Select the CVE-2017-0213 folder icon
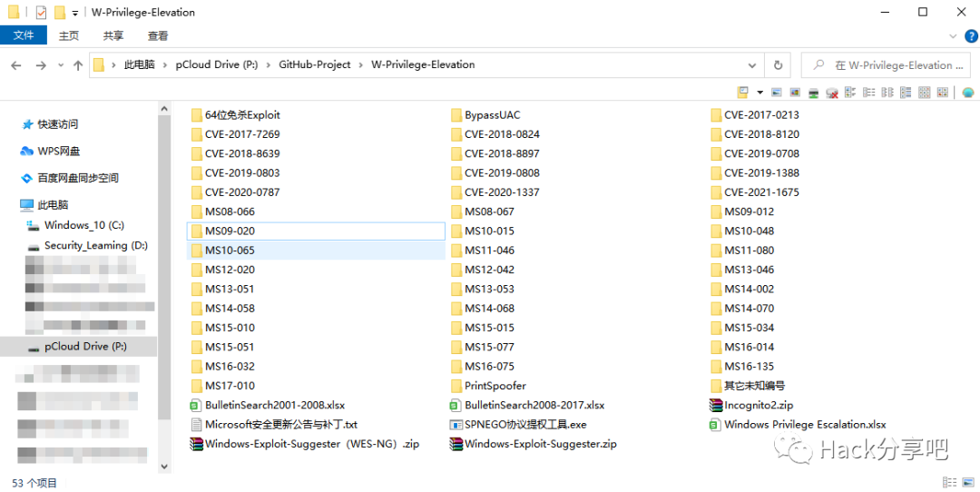 pyautogui.click(x=716, y=115)
